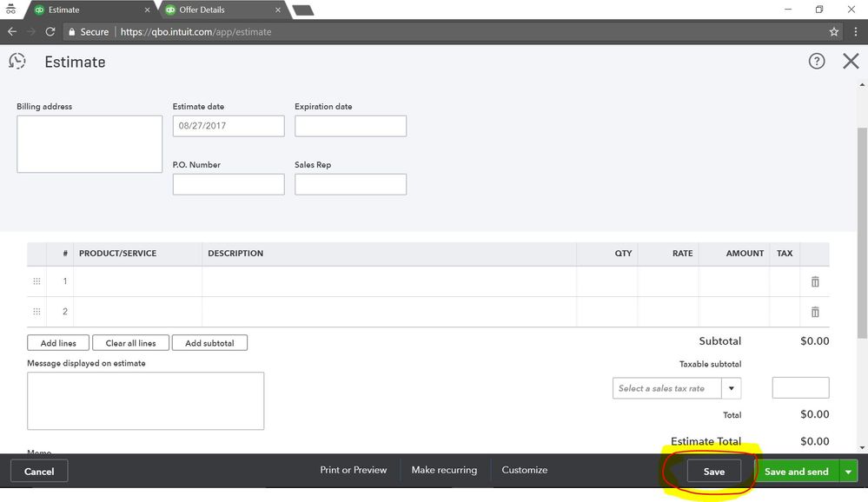Screen dimensions: 868x502
Task: Open the Chrome three-dot menu
Action: point(855,31)
